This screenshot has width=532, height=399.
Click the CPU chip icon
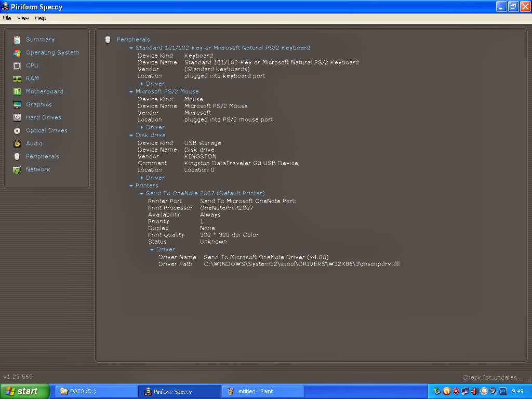[x=17, y=66]
